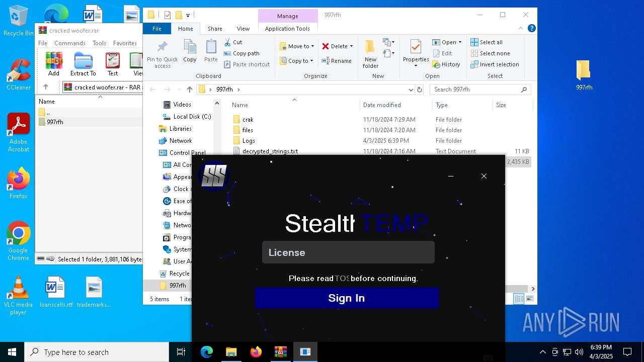Open the Move to dropdown
644x362 pixels.
(297, 46)
